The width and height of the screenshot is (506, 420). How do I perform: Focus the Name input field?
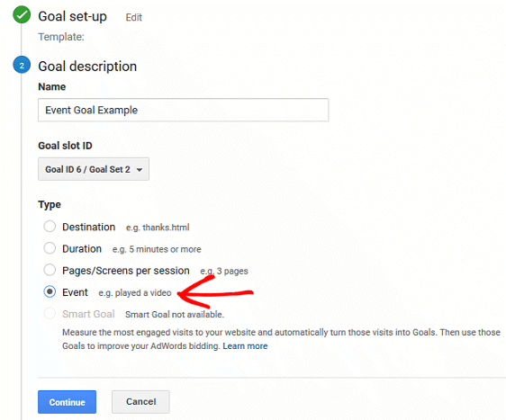184,110
